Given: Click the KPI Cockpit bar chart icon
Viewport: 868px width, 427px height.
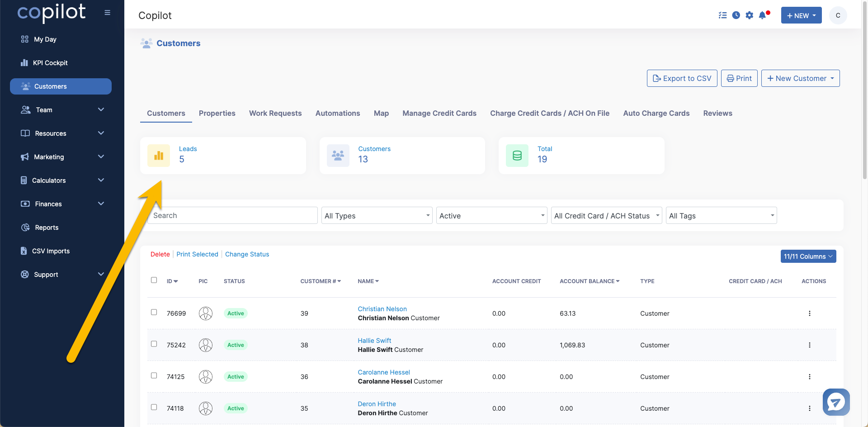Looking at the screenshot, I should click(x=24, y=63).
